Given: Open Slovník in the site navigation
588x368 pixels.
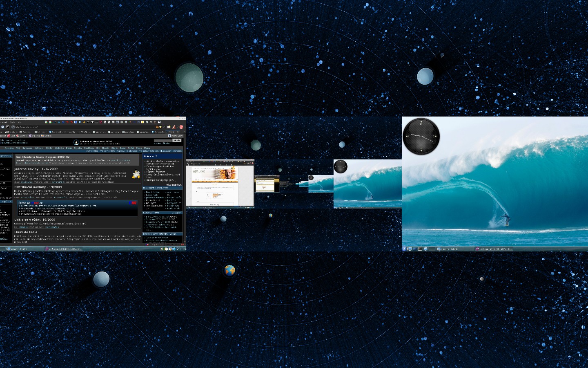Looking at the screenshot, I should pyautogui.click(x=105, y=148).
